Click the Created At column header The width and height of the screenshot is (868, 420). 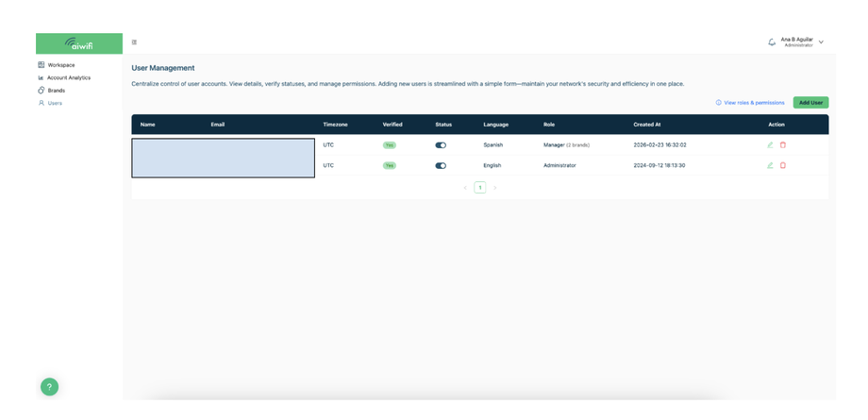coord(647,125)
